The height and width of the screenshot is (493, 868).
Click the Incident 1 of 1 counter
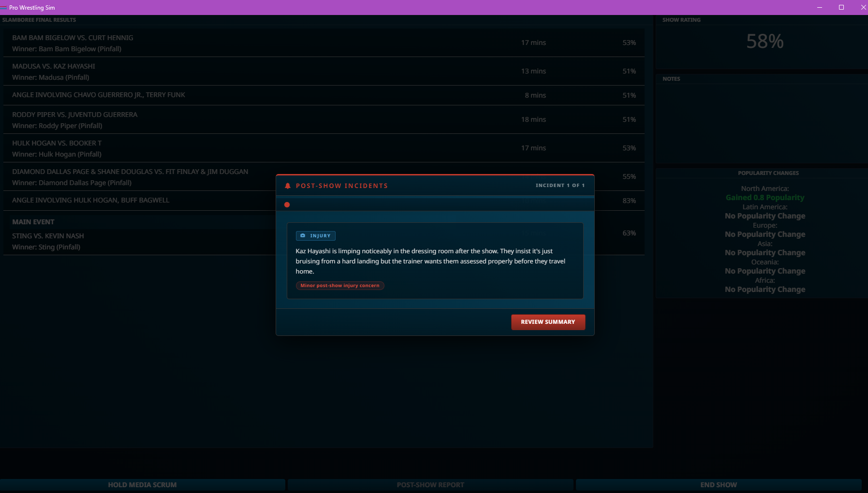point(560,186)
